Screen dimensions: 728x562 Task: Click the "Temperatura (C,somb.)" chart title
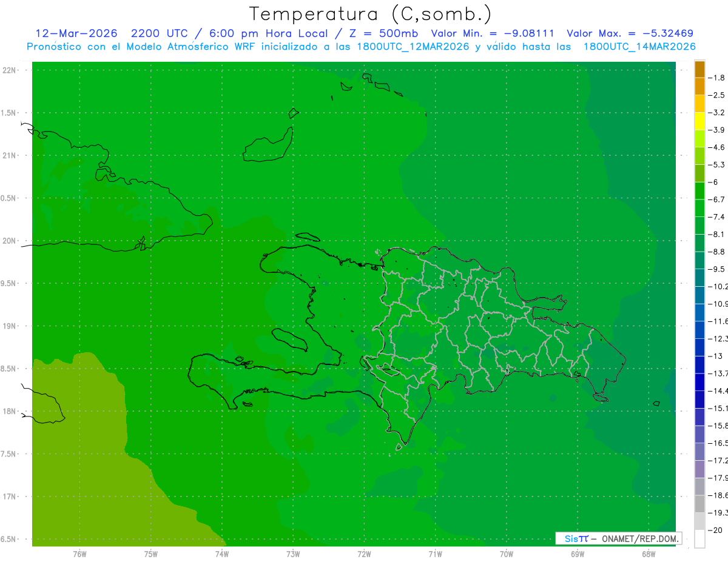(370, 13)
